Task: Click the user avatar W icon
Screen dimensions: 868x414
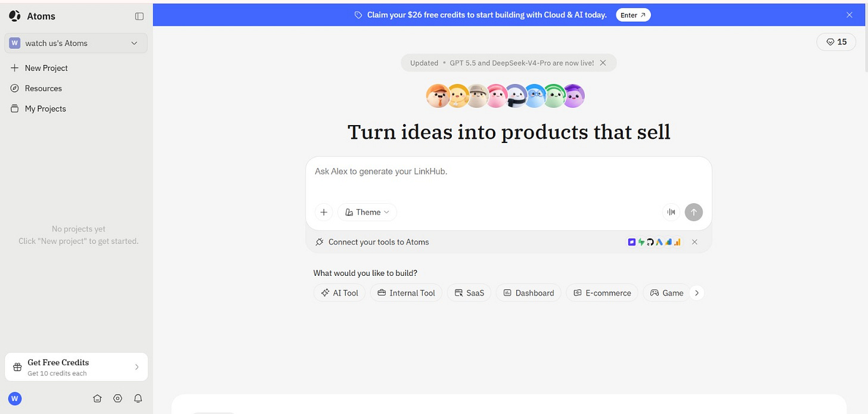Action: point(15,399)
